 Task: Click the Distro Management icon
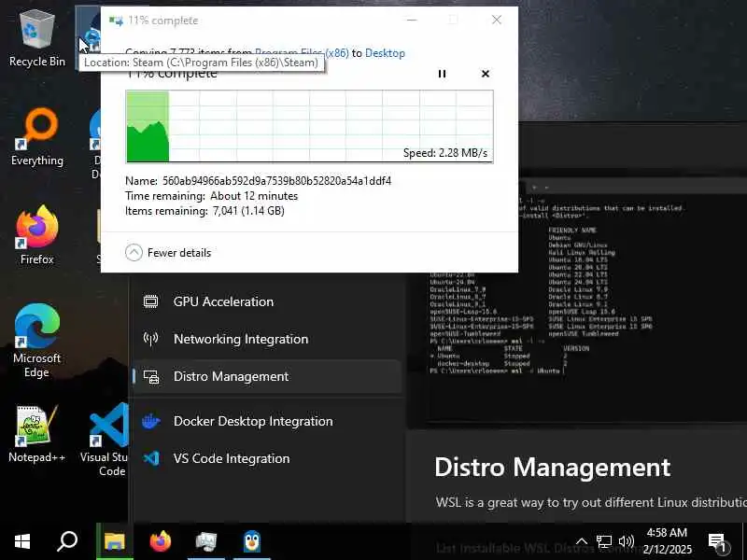[x=151, y=377]
